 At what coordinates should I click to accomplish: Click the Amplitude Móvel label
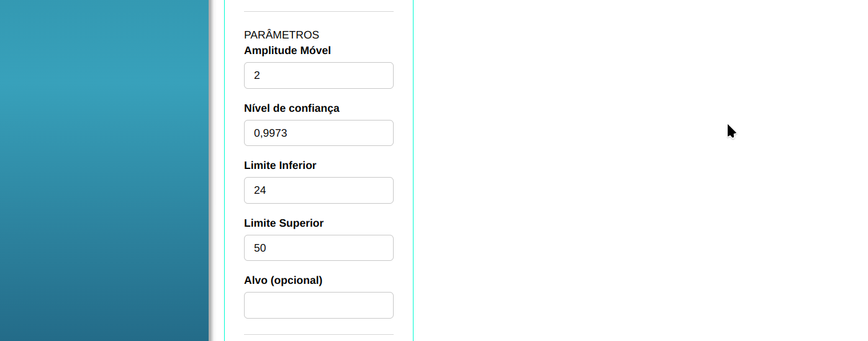point(287,51)
